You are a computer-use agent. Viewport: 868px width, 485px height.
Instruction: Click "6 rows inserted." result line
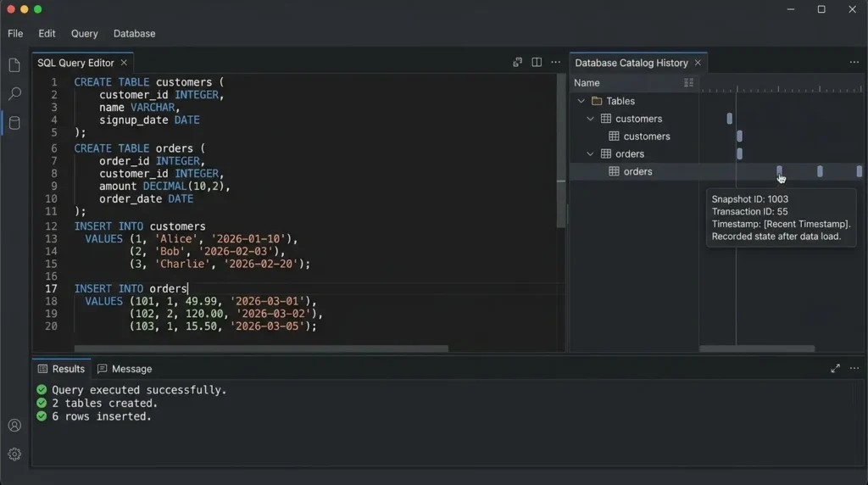pyautogui.click(x=102, y=416)
